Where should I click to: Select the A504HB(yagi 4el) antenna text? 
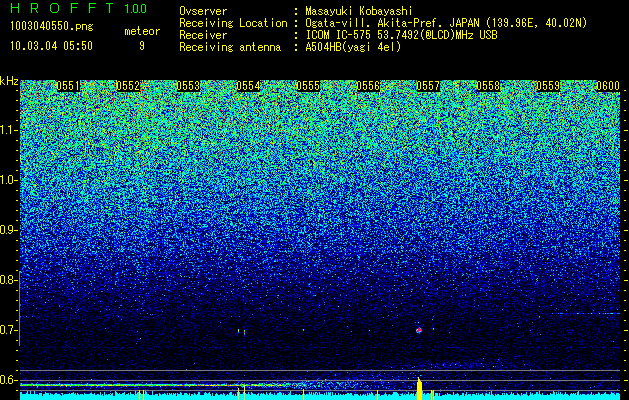pos(353,47)
